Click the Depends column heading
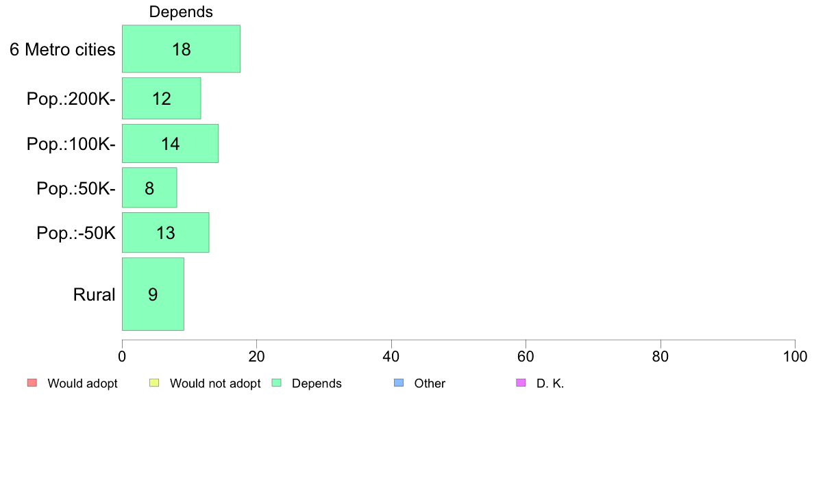Viewport: 814px width, 504px height. coord(181,12)
